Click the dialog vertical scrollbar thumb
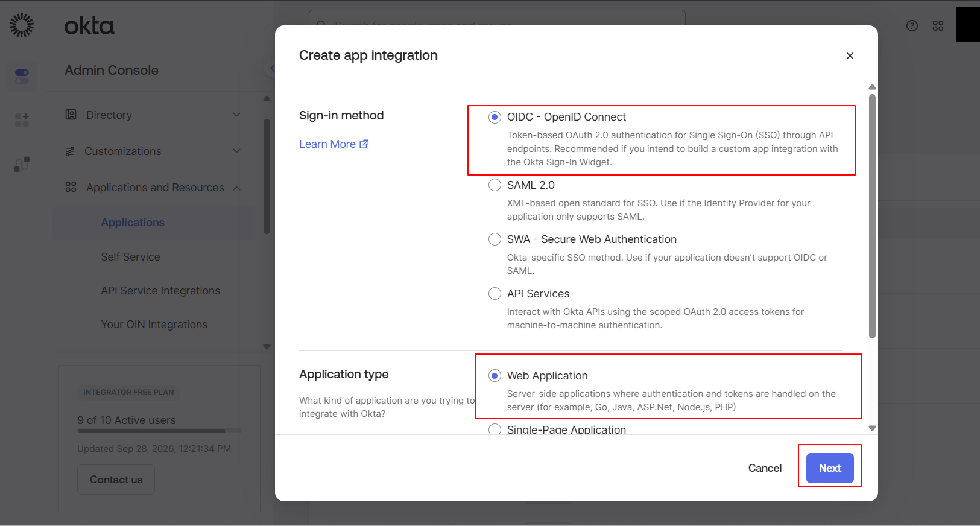Viewport: 980px width, 526px height. tap(872, 216)
